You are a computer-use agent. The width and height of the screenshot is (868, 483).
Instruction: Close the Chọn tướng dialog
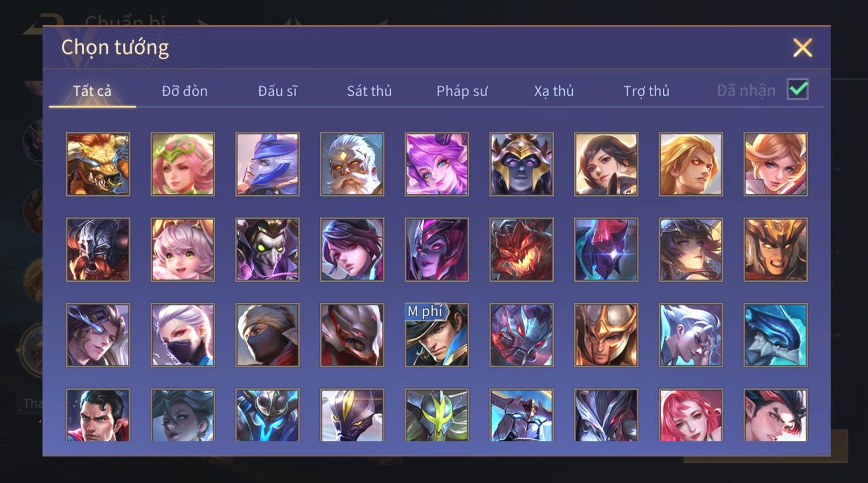[x=802, y=48]
